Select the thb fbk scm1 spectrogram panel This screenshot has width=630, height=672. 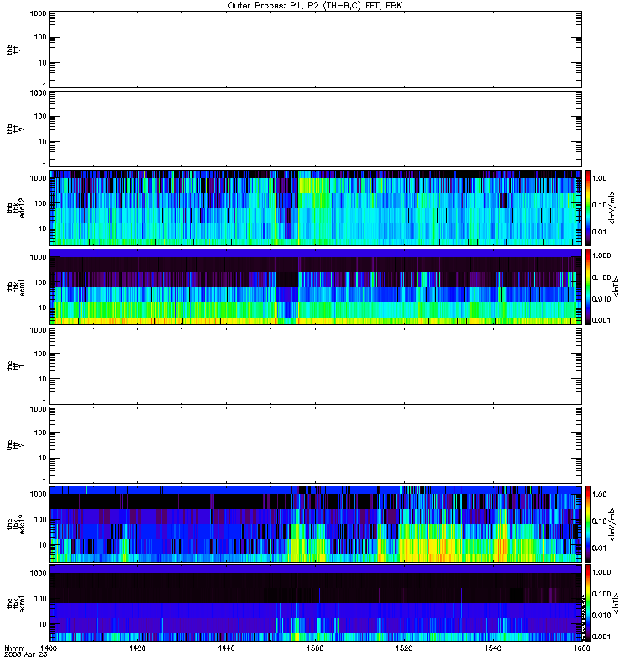point(315,286)
